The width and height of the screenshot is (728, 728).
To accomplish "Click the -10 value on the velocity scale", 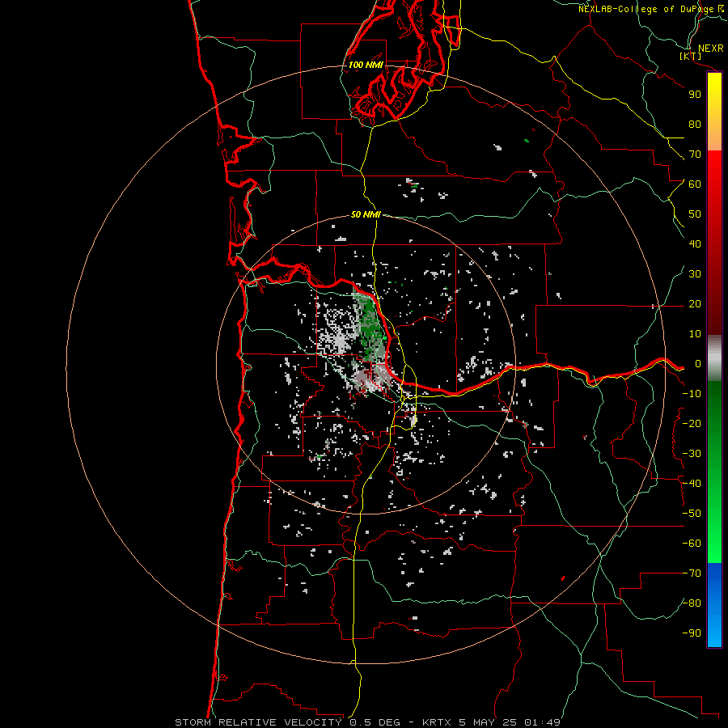I will (692, 394).
